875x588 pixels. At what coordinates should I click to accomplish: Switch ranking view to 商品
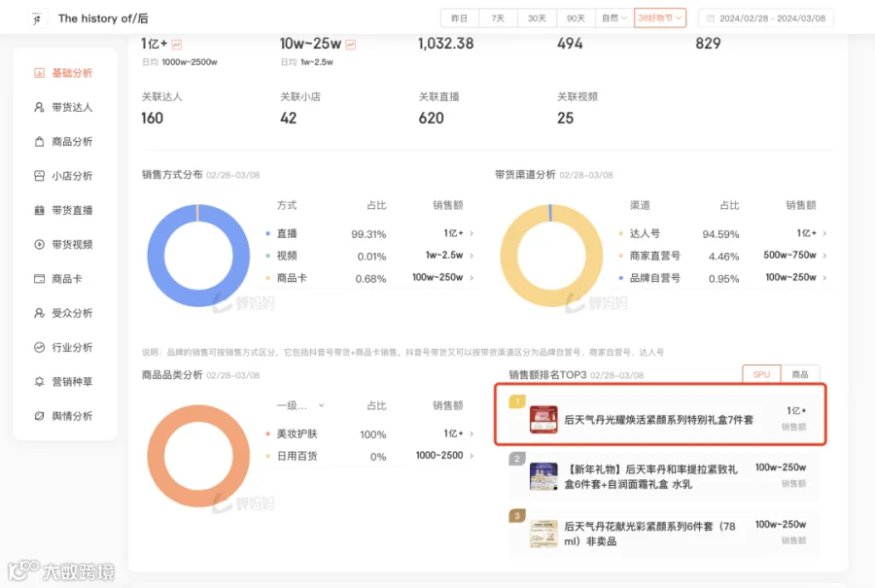(800, 374)
